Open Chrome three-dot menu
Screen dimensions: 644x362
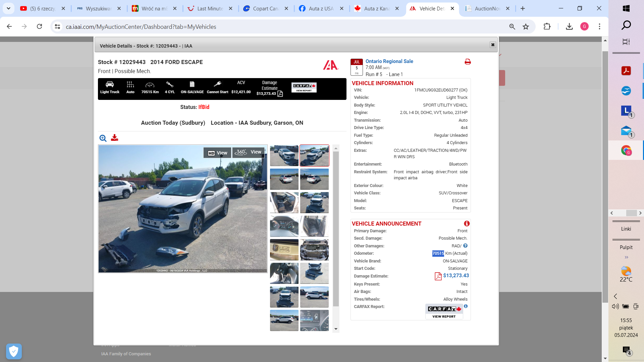599,26
